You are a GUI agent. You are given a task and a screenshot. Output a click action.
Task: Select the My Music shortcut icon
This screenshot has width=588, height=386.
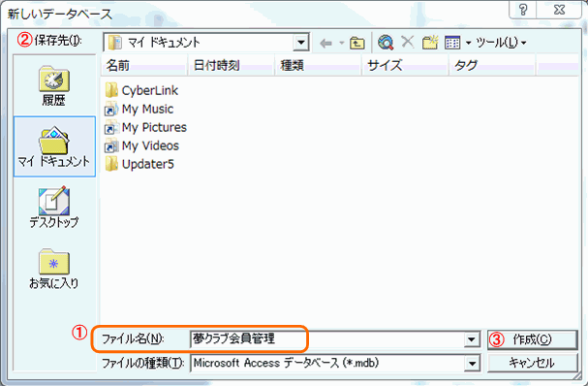tap(111, 109)
